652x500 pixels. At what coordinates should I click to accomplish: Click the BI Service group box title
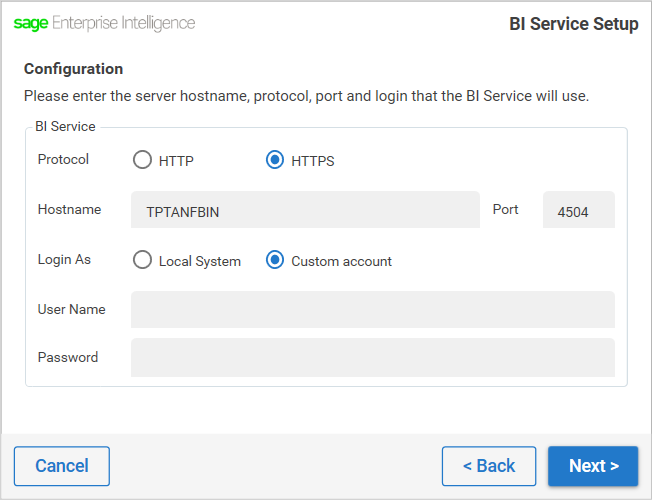point(65,126)
